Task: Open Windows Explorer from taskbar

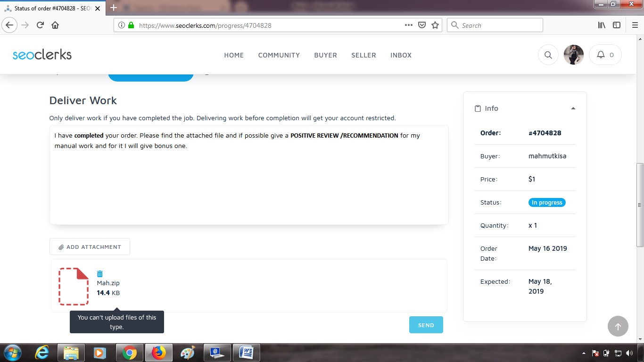Action: click(x=71, y=353)
